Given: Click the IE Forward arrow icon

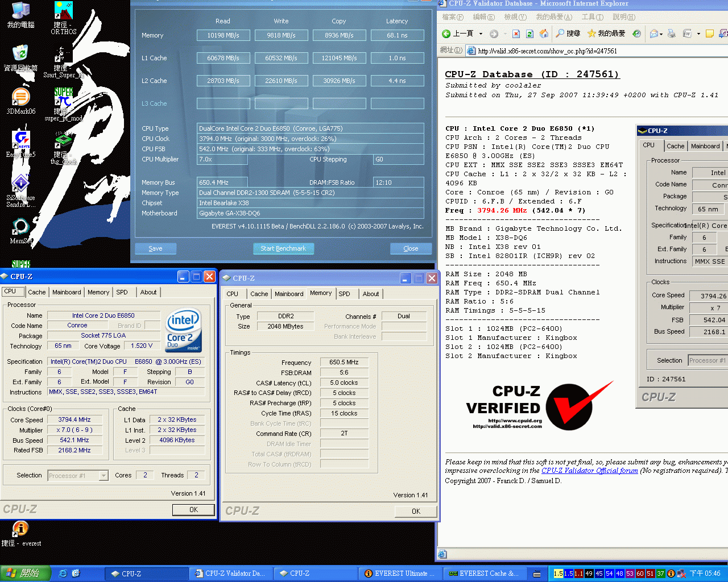Looking at the screenshot, I should tap(494, 34).
